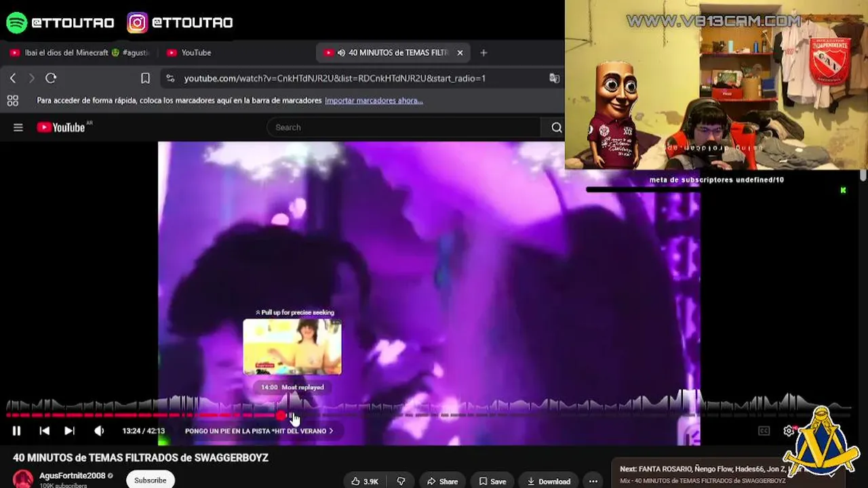This screenshot has height=488, width=868.
Task: Skip back to the previous video
Action: click(44, 430)
